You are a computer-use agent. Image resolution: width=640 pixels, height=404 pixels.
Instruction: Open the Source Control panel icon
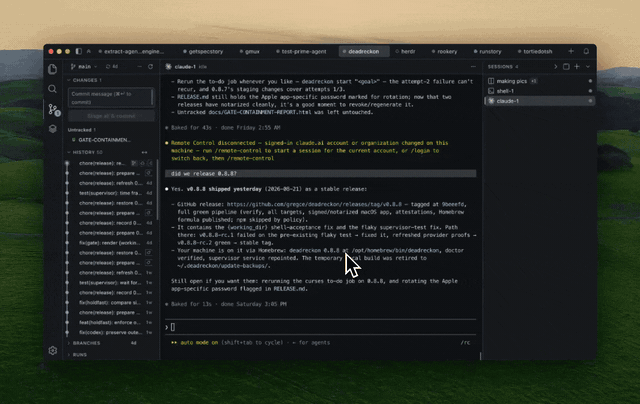tap(53, 109)
